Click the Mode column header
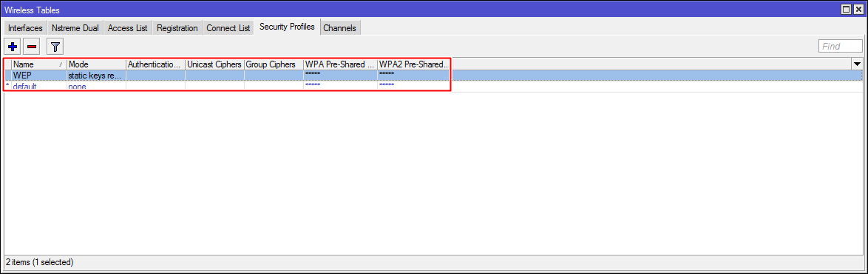The width and height of the screenshot is (868, 274). coord(96,64)
